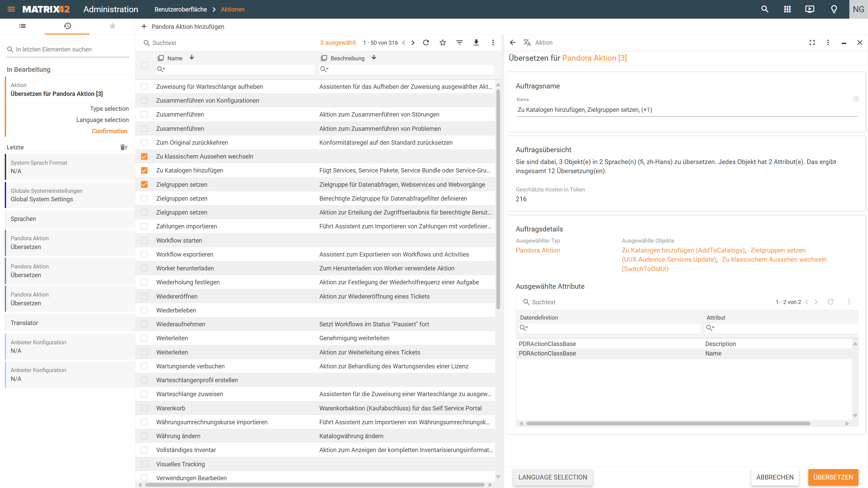Click the LANGUAGE SELECTION button

(553, 477)
